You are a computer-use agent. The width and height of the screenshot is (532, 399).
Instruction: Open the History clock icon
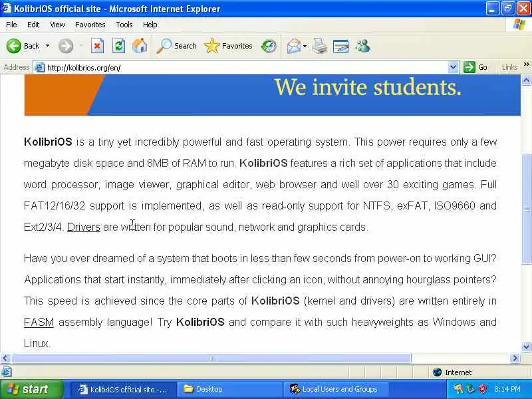269,46
